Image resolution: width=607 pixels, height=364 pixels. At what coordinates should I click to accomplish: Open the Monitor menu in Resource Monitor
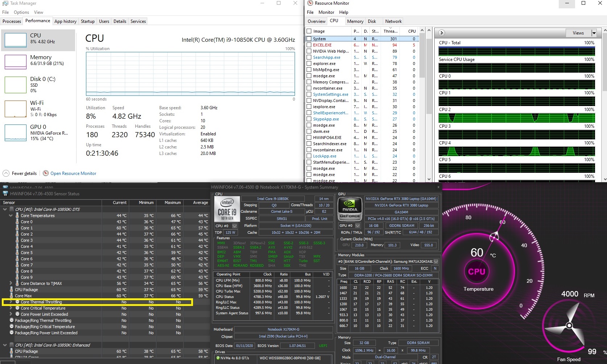click(326, 12)
